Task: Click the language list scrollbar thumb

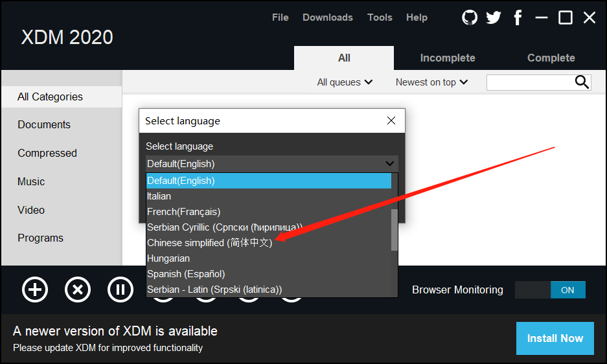Action: click(x=395, y=230)
